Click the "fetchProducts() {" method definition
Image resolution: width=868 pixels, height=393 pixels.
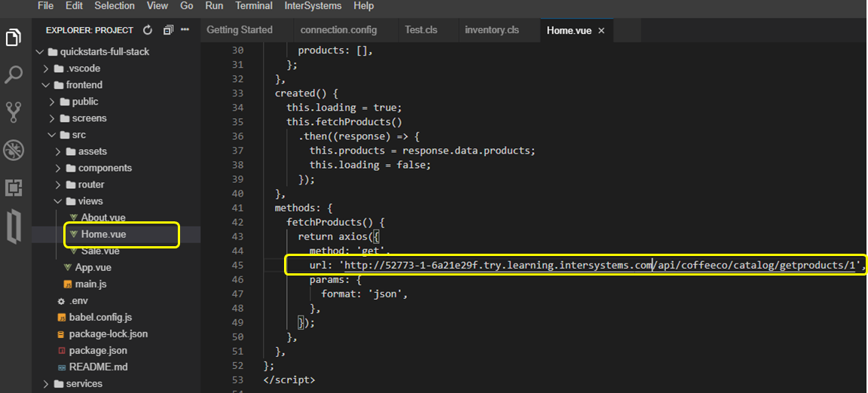335,223
